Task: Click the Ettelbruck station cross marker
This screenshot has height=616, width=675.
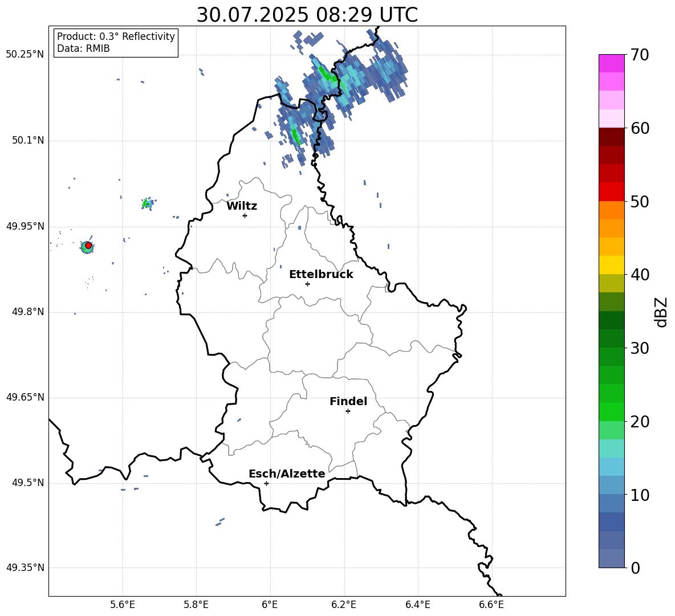Action: point(307,284)
